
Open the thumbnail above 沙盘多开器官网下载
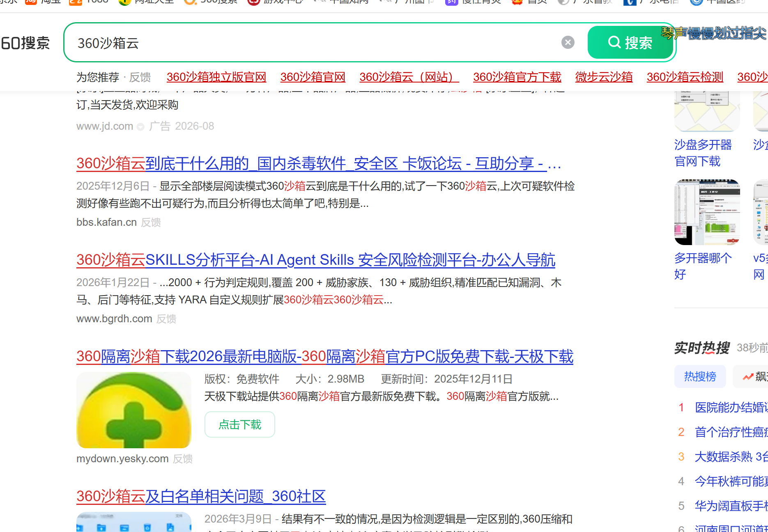[x=707, y=111]
